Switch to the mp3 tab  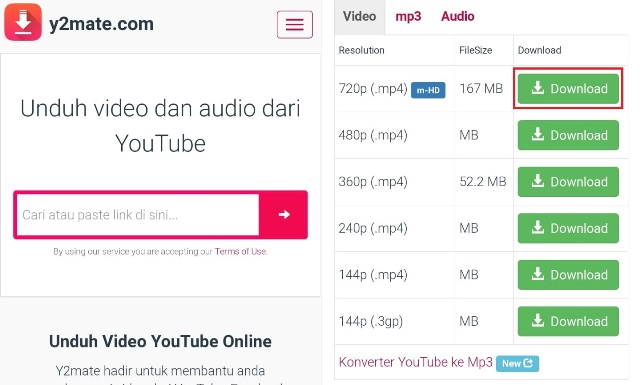(x=408, y=16)
